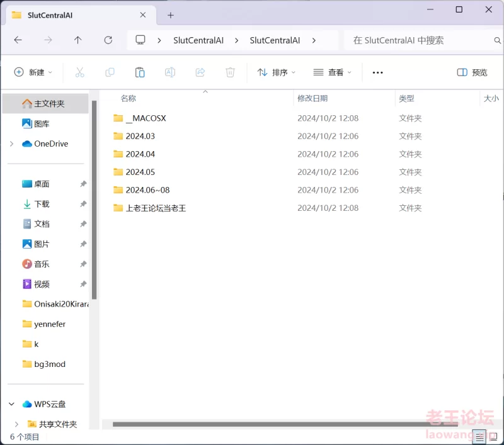Sort by the 修改日期 column header

point(312,98)
